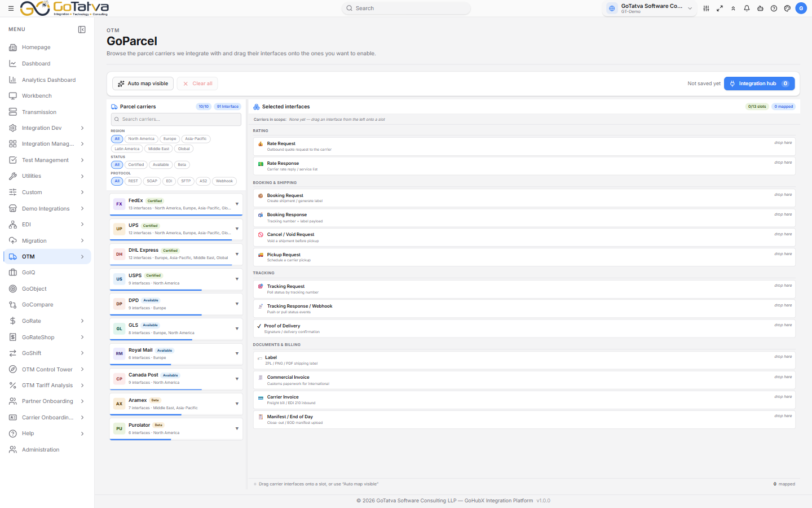This screenshot has width=812, height=508.
Task: Click the Tracking Request target icon
Action: click(x=261, y=287)
